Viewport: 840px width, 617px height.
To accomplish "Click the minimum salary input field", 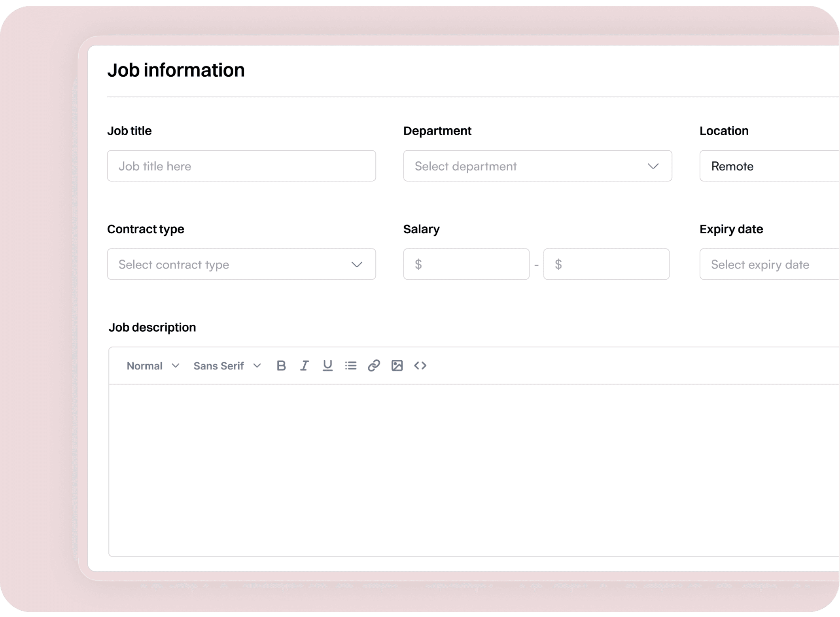I will click(466, 264).
